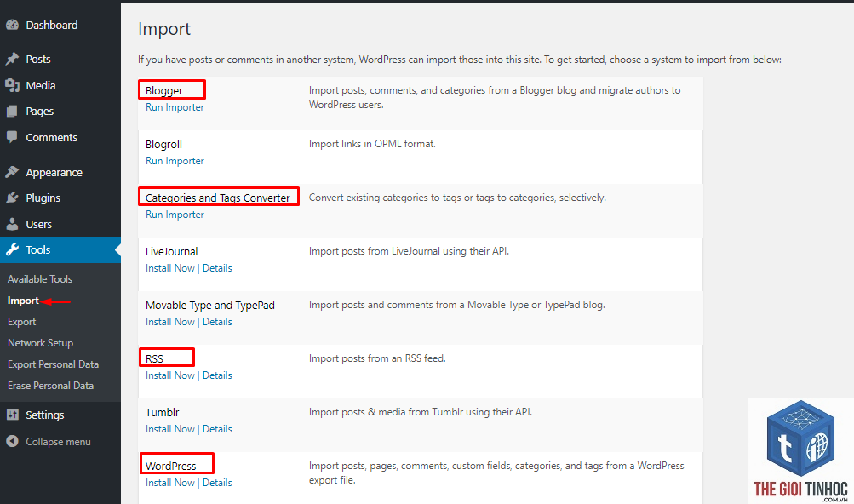This screenshot has height=504, width=854.
Task: Click the Appearance paintbrush icon
Action: (x=12, y=172)
